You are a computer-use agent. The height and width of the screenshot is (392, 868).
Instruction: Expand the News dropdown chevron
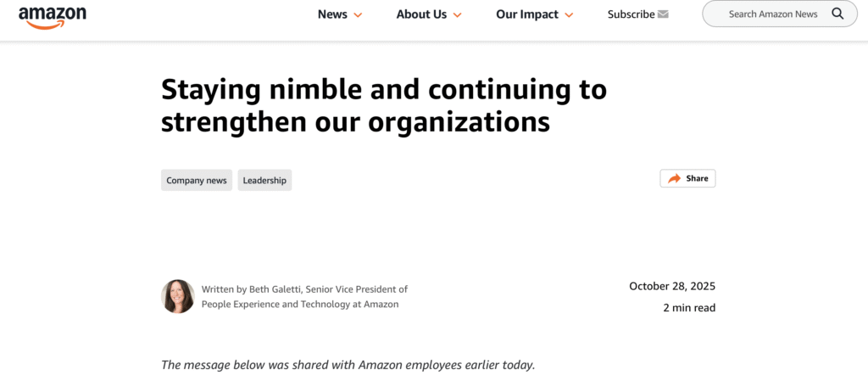click(358, 14)
